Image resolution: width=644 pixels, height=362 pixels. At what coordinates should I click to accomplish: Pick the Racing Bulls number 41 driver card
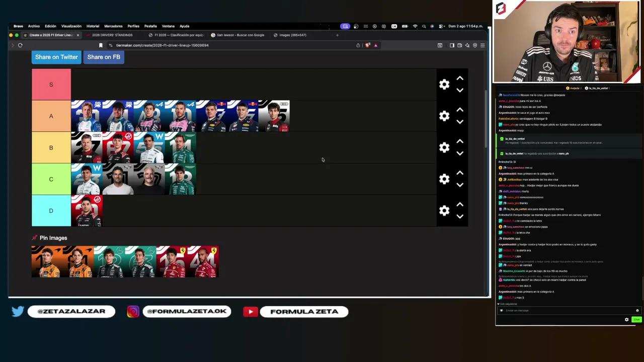[x=118, y=116]
